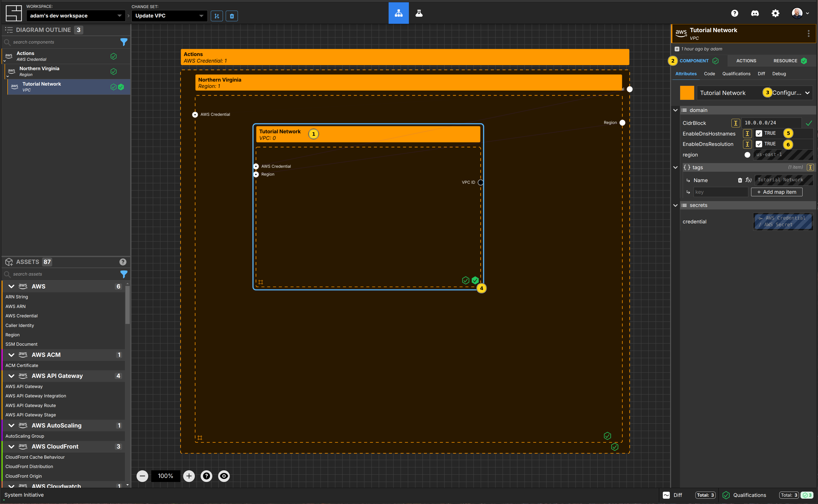Collapse the AWS AutoScaling category
This screenshot has width=818, height=504.
[x=11, y=426]
